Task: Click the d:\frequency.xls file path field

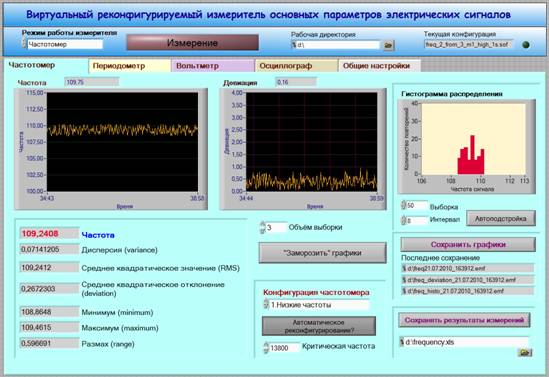Action: [464, 342]
